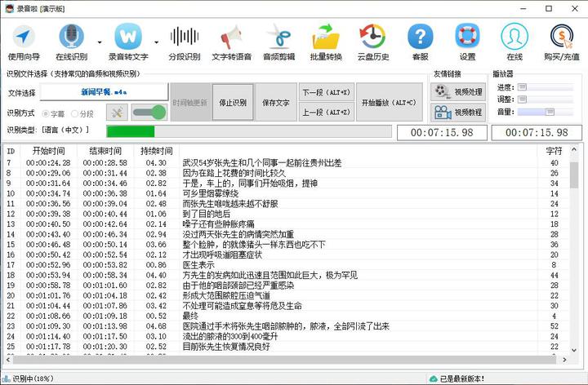Select row 形成大范围脓腔压迫气道
588x385 pixels.
(x=287, y=295)
